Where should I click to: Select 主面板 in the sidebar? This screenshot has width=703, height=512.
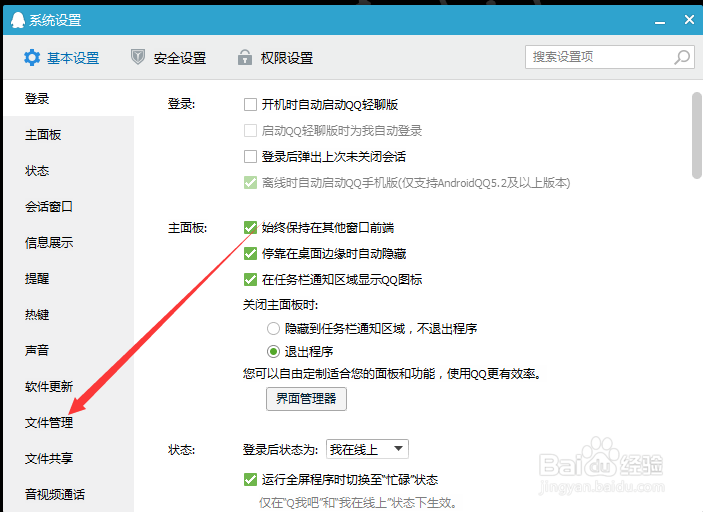[69, 135]
